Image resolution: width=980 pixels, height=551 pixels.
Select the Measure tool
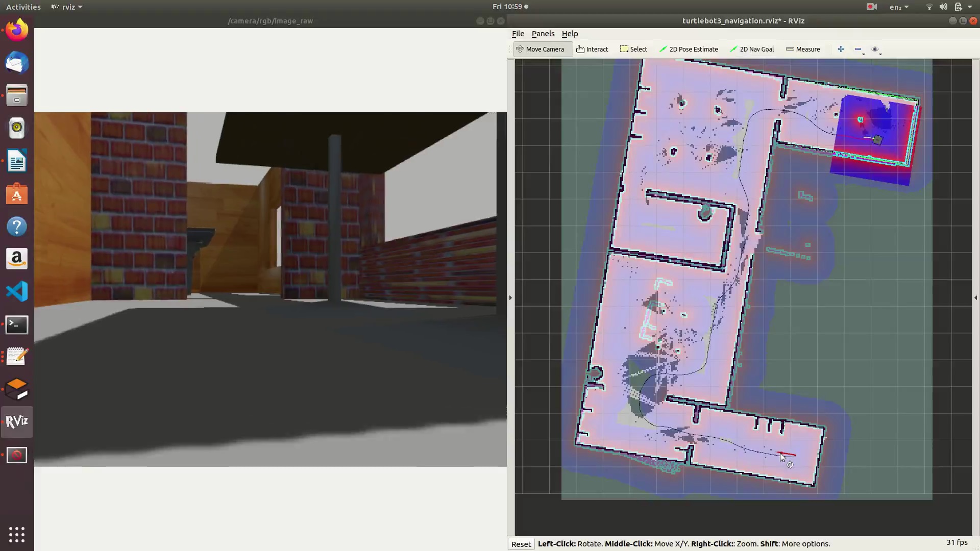tap(803, 49)
